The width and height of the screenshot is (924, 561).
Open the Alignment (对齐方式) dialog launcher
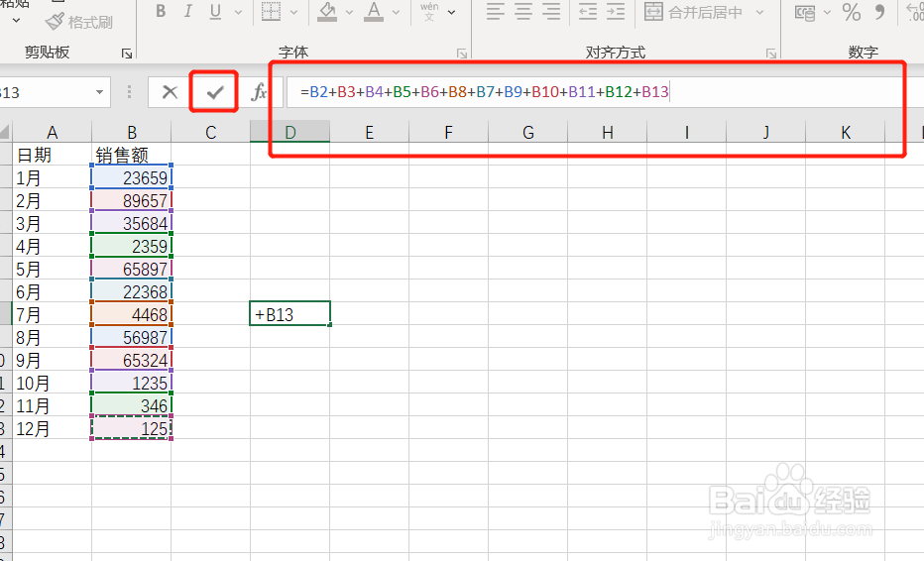click(x=770, y=54)
